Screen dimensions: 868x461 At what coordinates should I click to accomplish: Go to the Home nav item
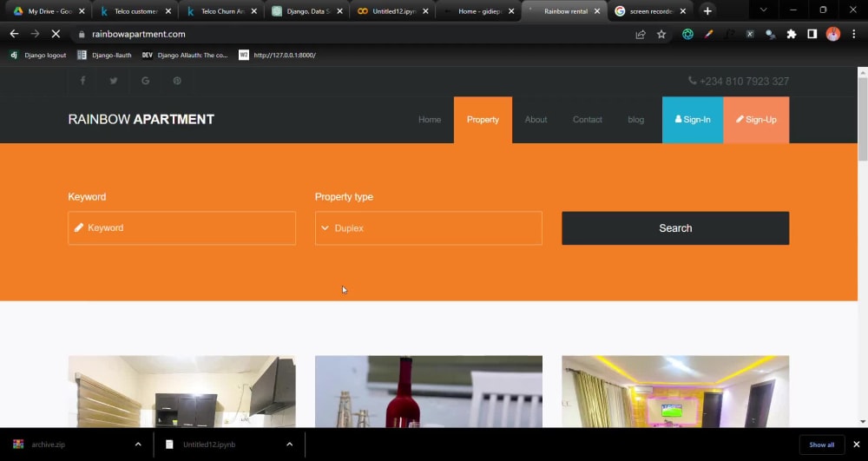(x=430, y=120)
